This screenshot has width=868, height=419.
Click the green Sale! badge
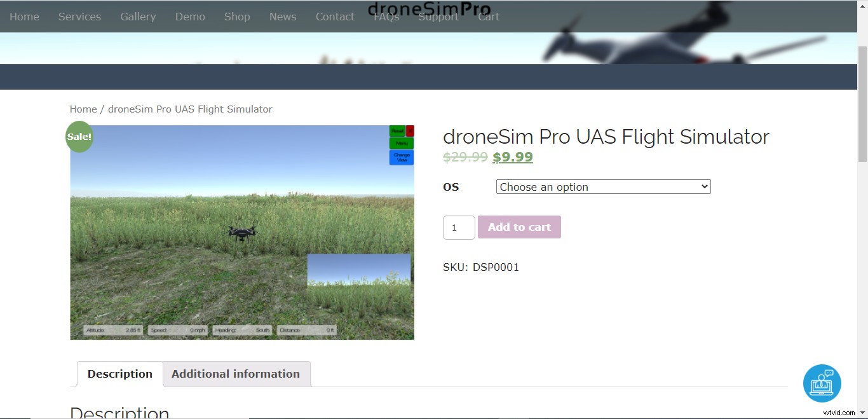click(79, 136)
